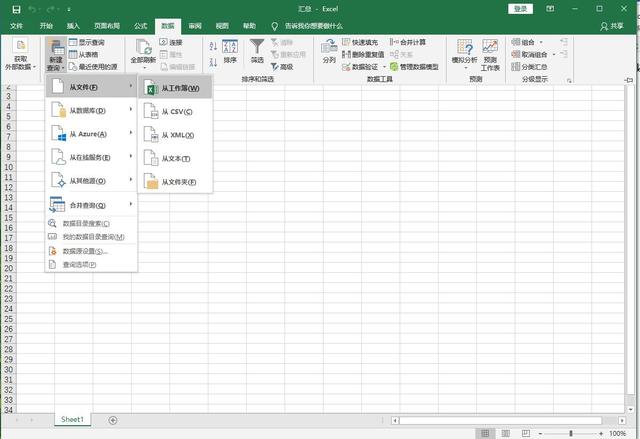
Task: Open the ribbon display options icon
Action: [x=550, y=9]
